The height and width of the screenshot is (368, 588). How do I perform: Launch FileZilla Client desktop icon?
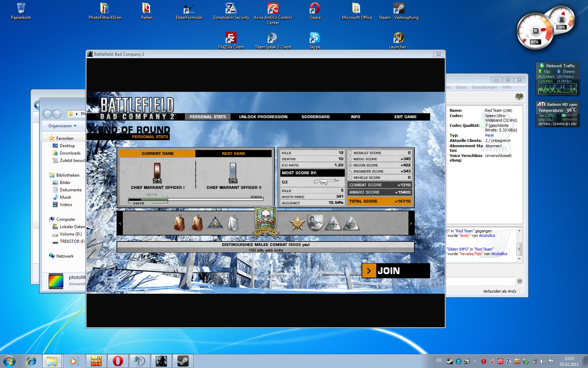pyautogui.click(x=231, y=40)
